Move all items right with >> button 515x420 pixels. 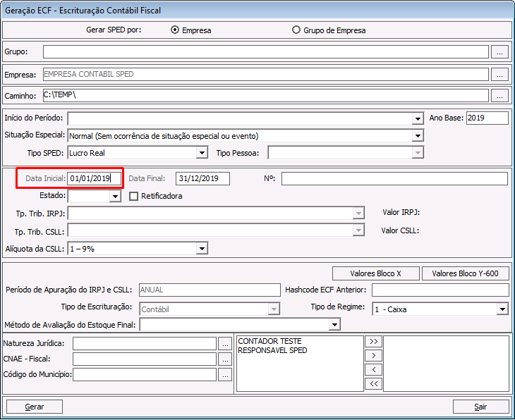(x=373, y=342)
